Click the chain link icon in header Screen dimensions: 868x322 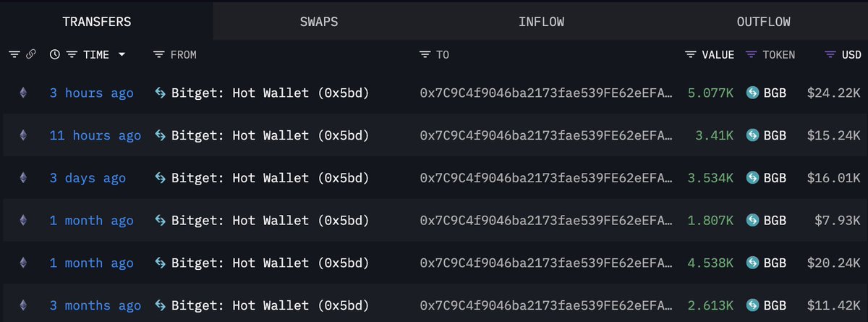(31, 54)
